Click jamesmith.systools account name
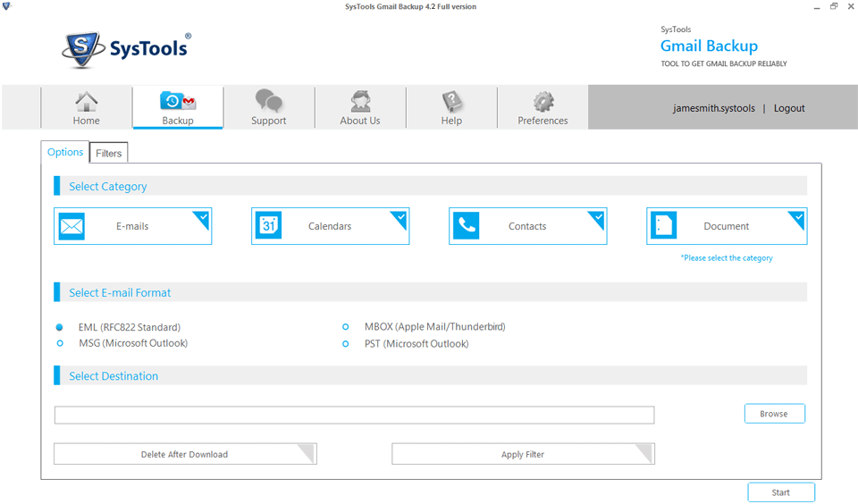 point(713,108)
